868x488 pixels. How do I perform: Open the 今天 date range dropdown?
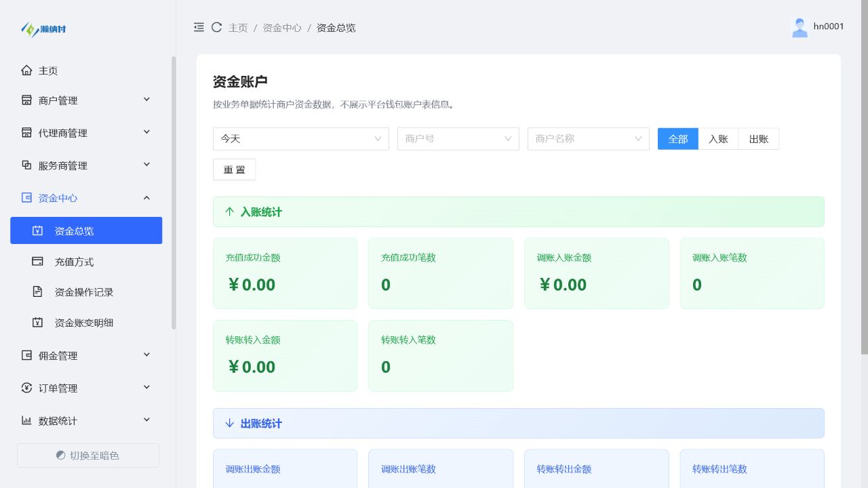pos(301,139)
